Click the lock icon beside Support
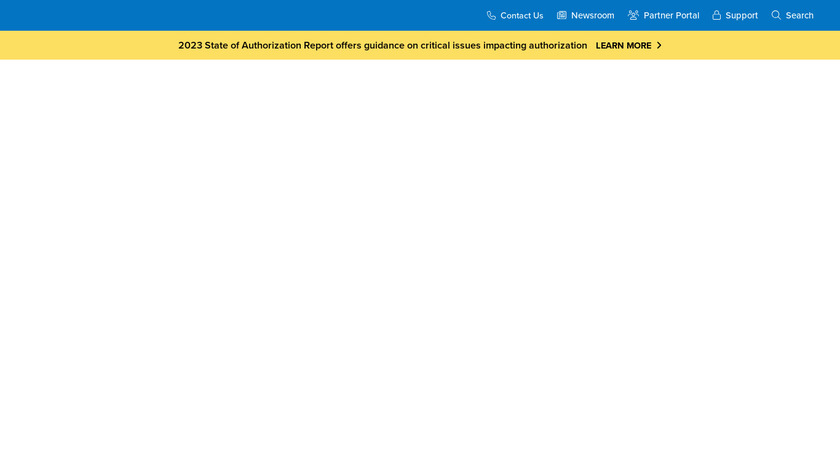Viewport: 840px width, 472px height. click(x=716, y=15)
